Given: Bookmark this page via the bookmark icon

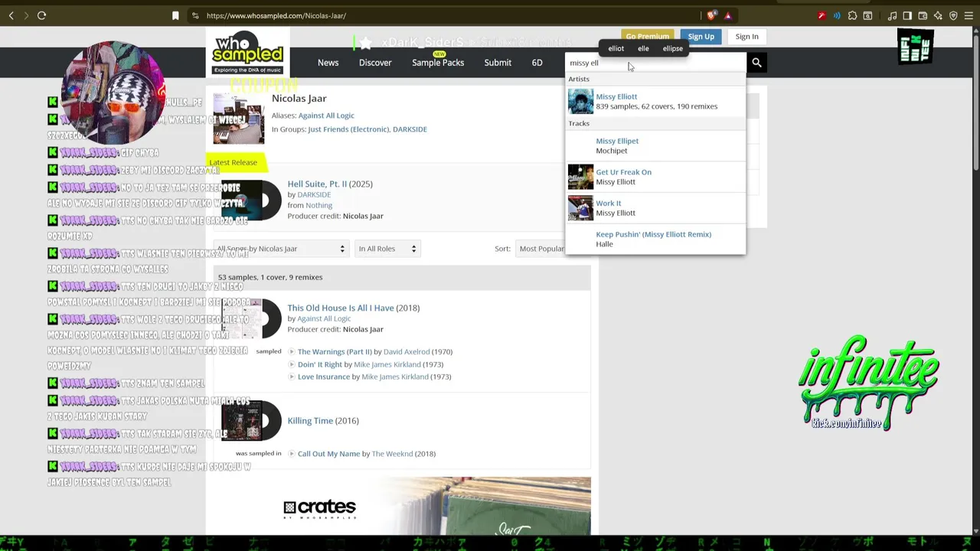Looking at the screenshot, I should (x=175, y=15).
